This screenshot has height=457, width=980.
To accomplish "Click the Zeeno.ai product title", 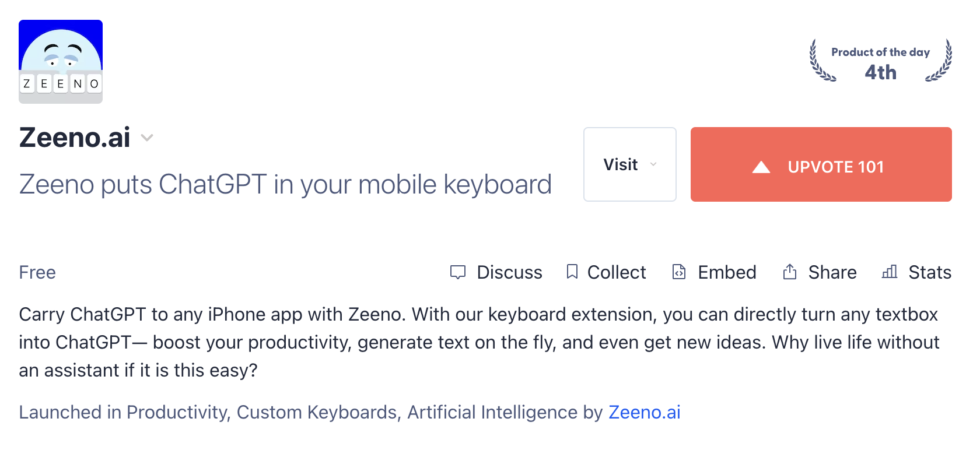I will [x=75, y=138].
